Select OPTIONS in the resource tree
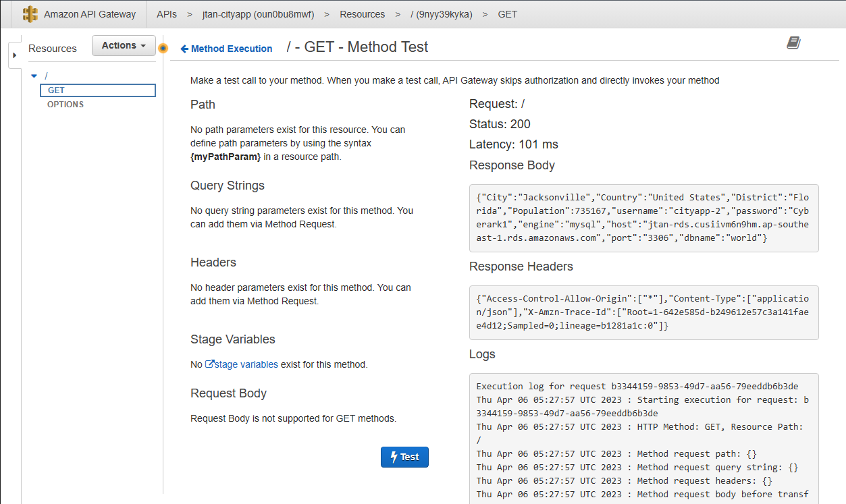The width and height of the screenshot is (846, 504). point(65,104)
